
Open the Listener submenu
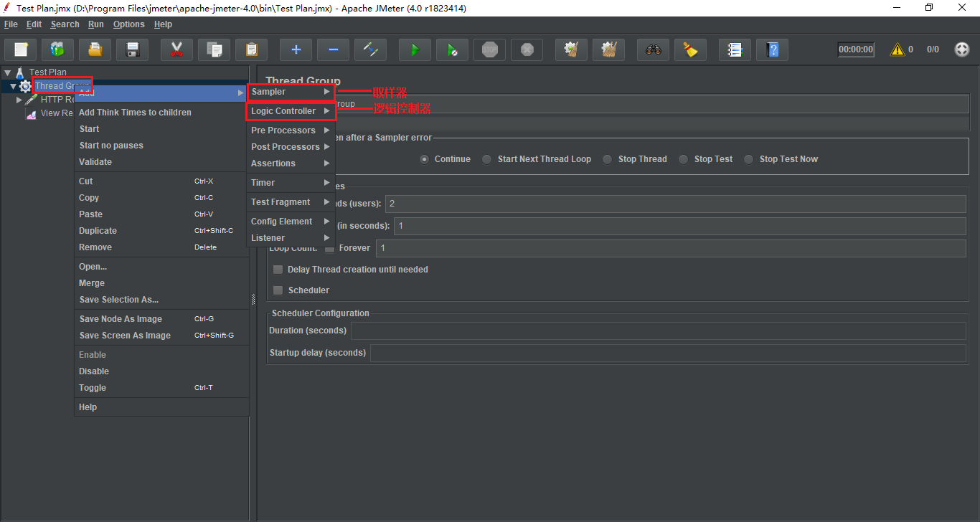tap(291, 238)
